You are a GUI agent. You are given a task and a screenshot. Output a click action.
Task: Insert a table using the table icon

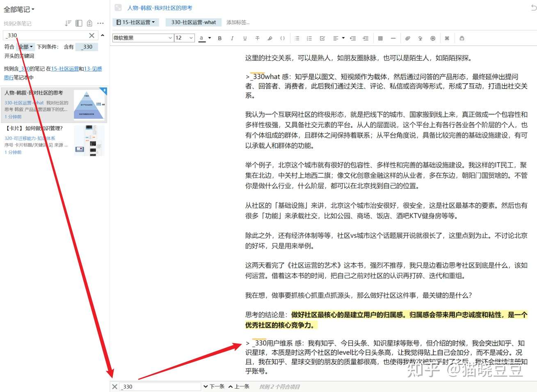[380, 38]
